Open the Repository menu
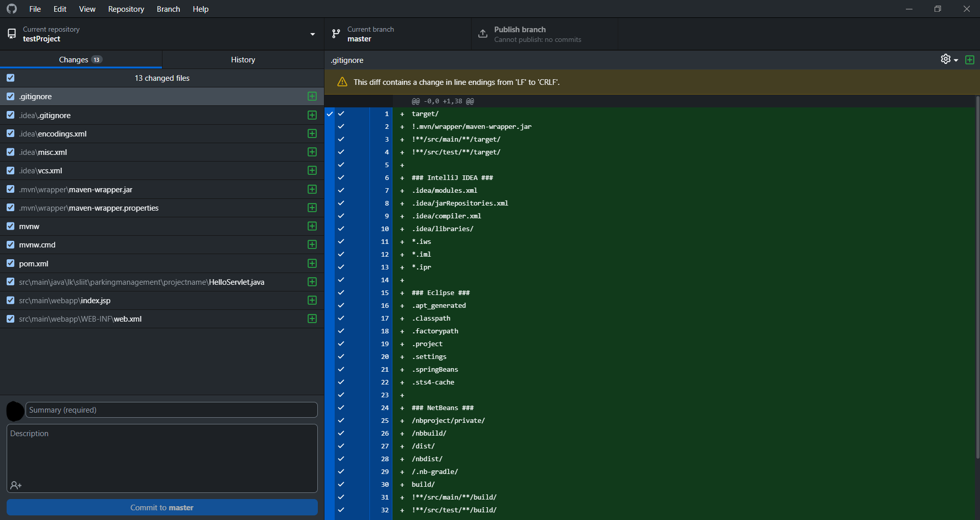 [126, 9]
